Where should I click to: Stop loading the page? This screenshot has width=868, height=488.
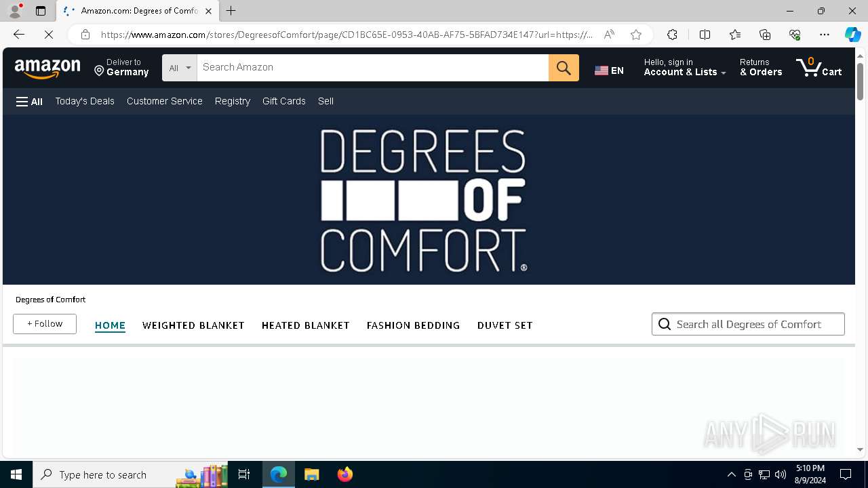point(49,35)
